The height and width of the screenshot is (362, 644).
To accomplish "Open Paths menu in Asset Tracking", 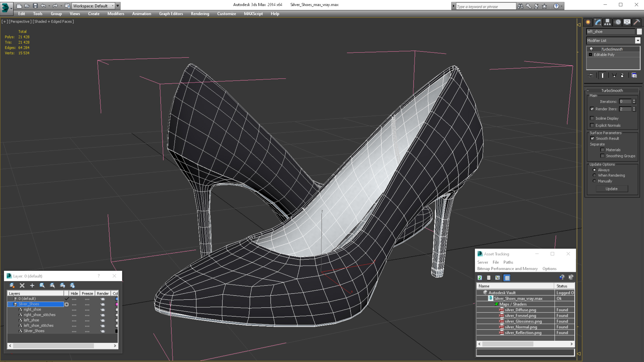I will click(508, 262).
